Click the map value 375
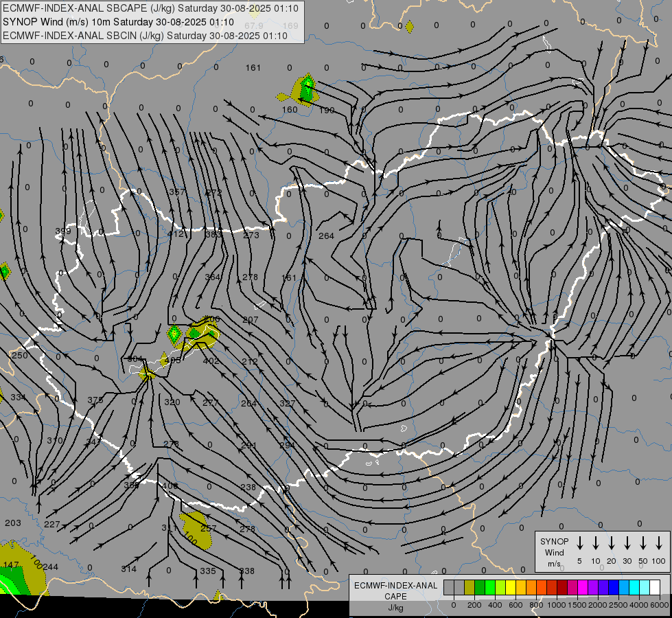Image resolution: width=672 pixels, height=618 pixels. click(95, 400)
